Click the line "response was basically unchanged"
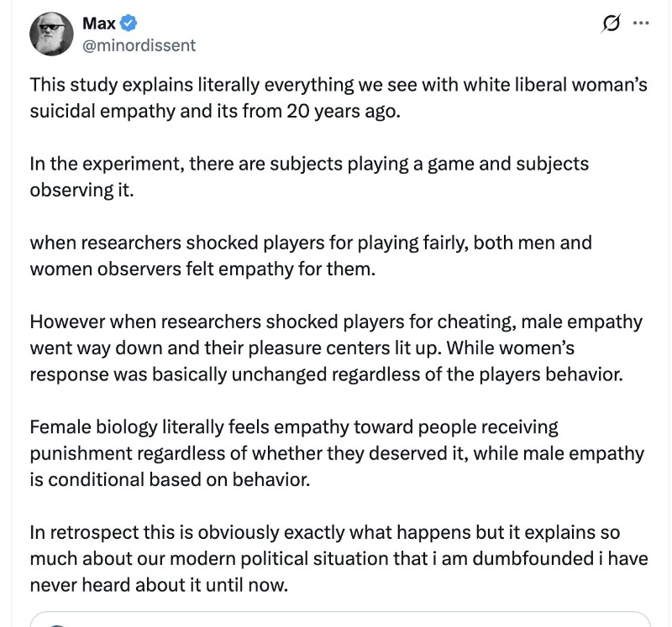 click(x=327, y=374)
